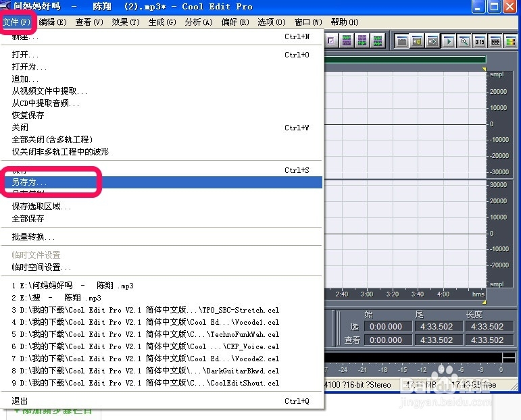
Task: Open the 生成(G) menu
Action: (162, 22)
